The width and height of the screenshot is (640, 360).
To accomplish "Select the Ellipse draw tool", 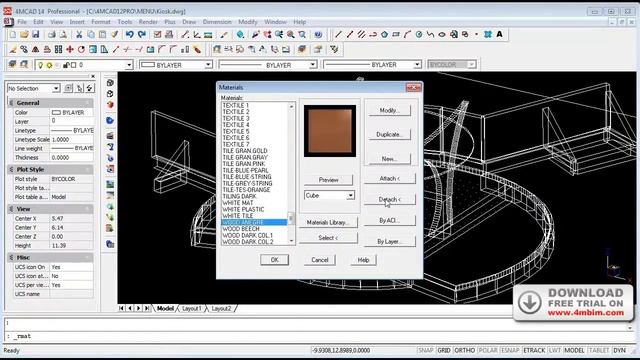I will point(442,35).
